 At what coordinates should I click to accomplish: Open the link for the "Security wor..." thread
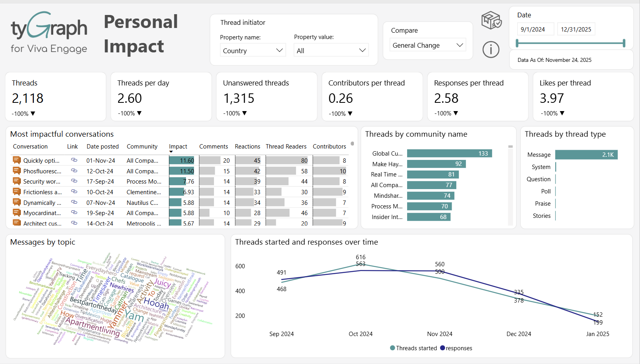pos(74,181)
